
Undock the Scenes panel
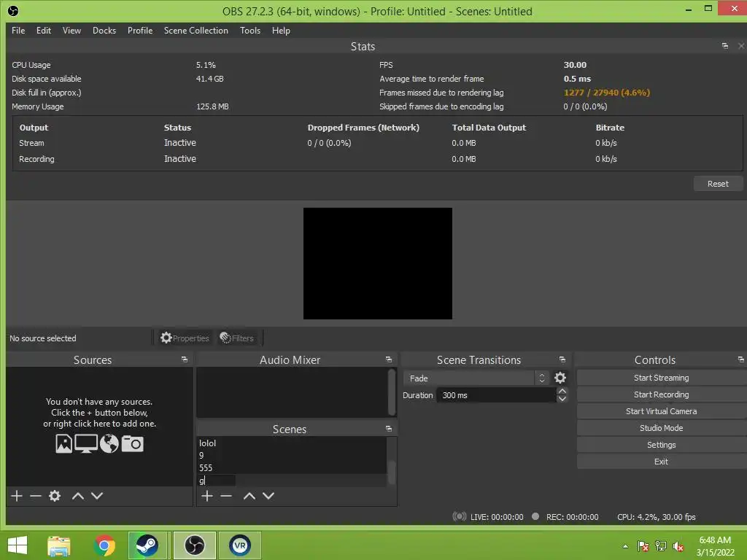[x=389, y=429]
